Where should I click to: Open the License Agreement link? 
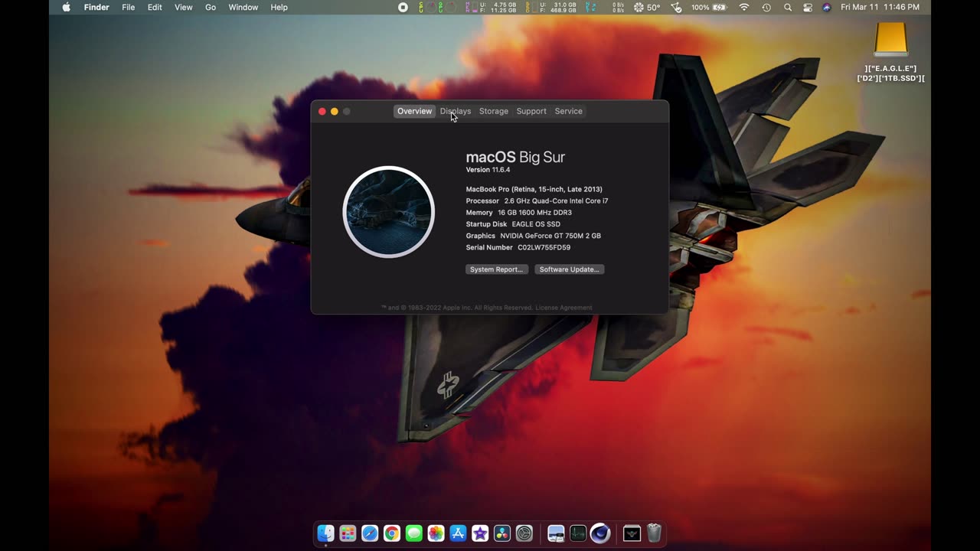(x=563, y=308)
